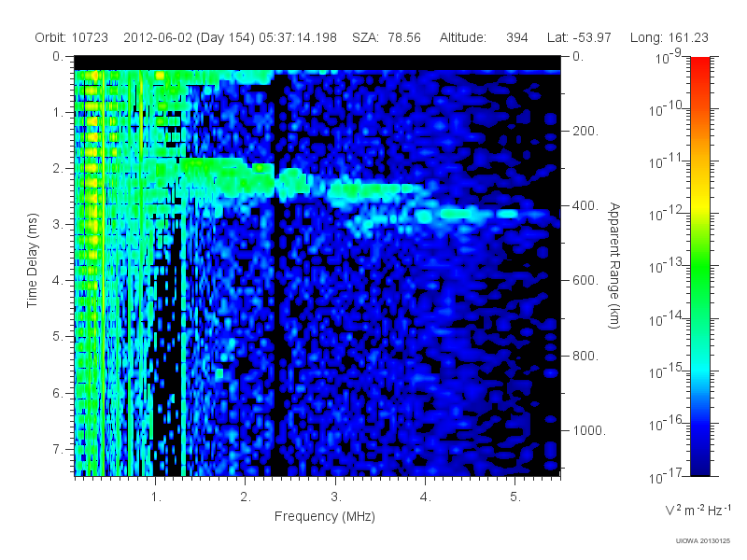Image resolution: width=747 pixels, height=560 pixels.
Task: Click the yellow vertical band at low frequencies
Action: coord(102,272)
